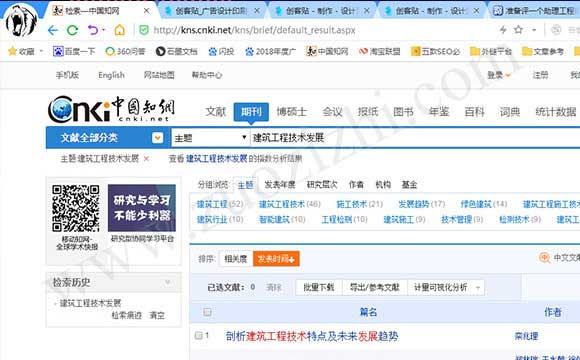The image size is (580, 360).
Task: Open the 计量可视化分析 dropdown
Action: (446, 287)
